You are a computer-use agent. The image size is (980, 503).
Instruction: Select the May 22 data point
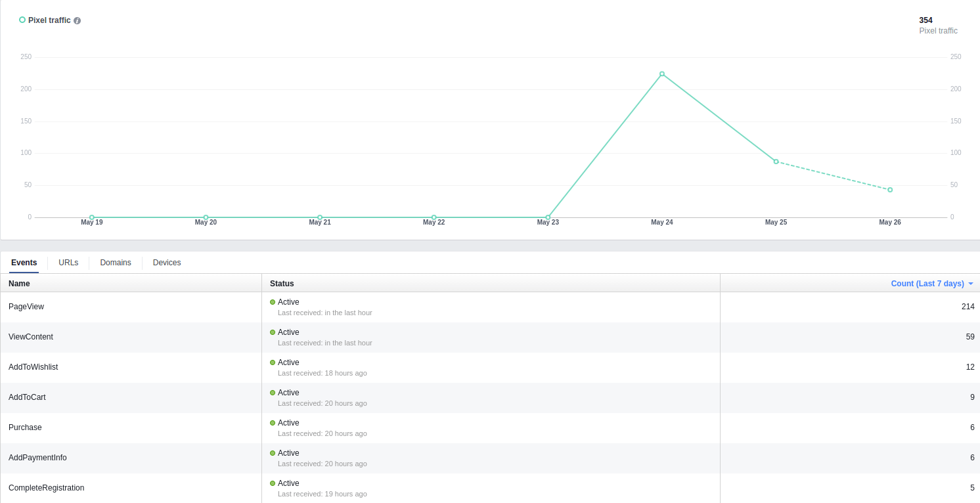(x=434, y=217)
